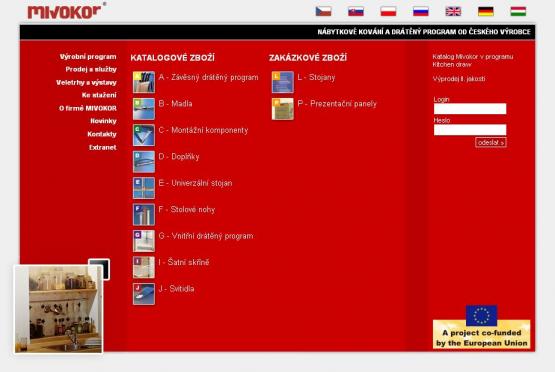Open C - Montážní komponenty link
This screenshot has height=372, width=555.
tap(203, 130)
